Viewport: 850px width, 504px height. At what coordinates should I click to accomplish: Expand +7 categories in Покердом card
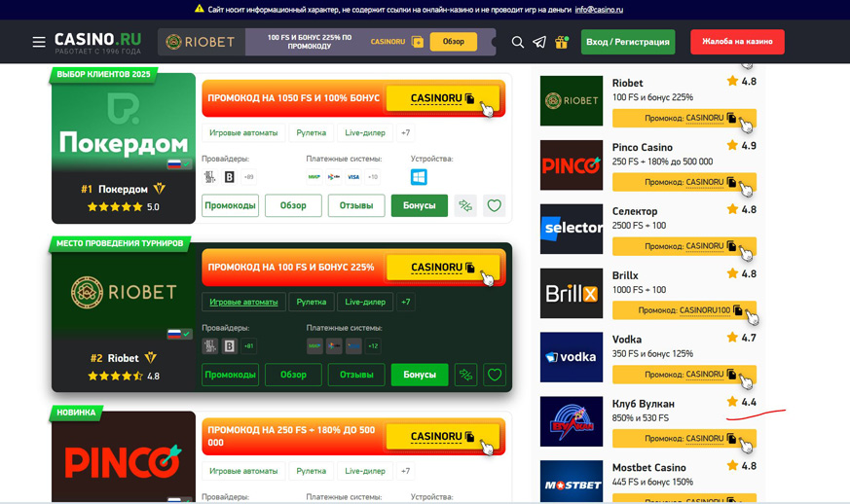coord(405,132)
